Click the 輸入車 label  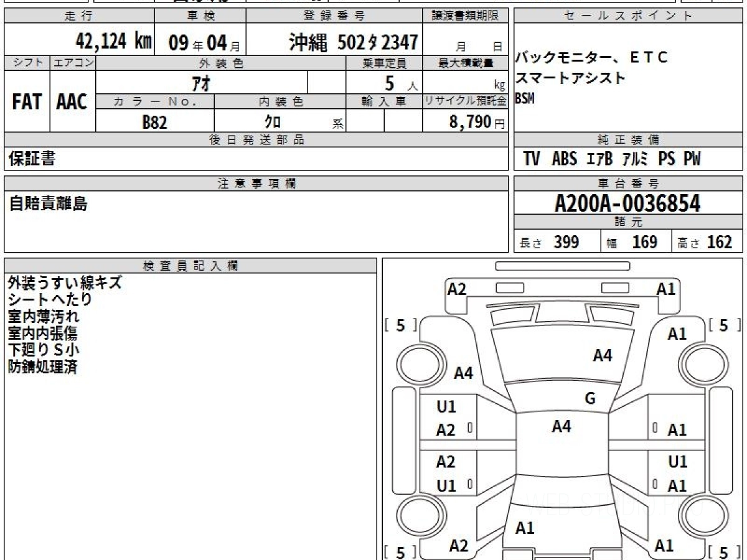(x=384, y=101)
